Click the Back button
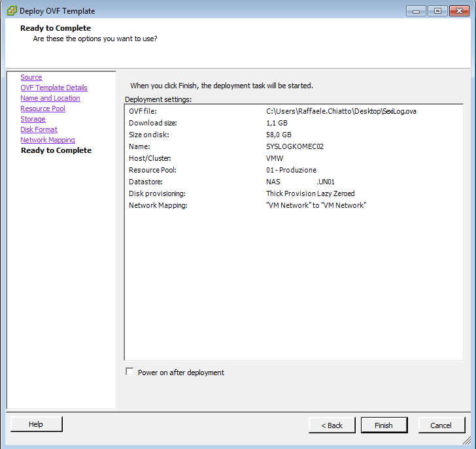 [x=331, y=425]
